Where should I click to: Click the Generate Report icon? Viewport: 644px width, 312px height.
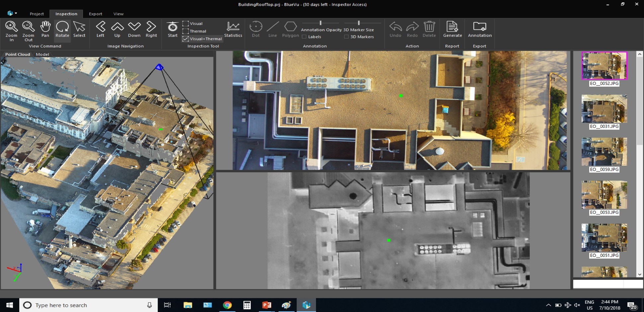(x=452, y=30)
